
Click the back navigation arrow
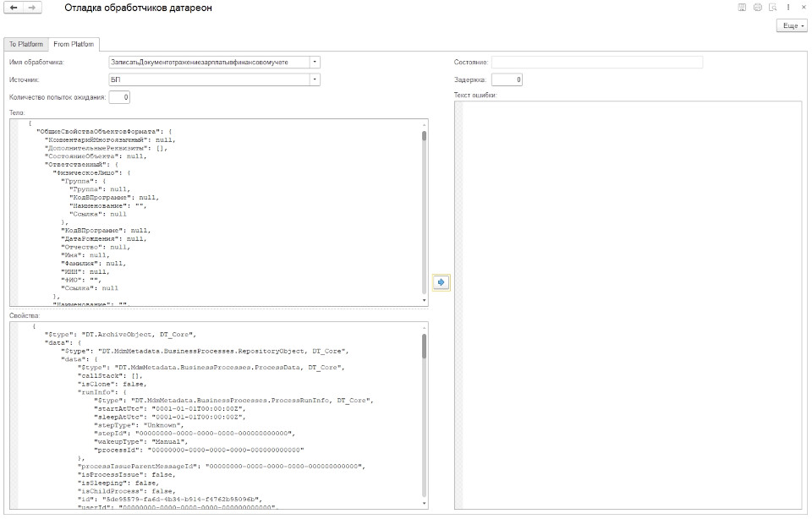14,8
